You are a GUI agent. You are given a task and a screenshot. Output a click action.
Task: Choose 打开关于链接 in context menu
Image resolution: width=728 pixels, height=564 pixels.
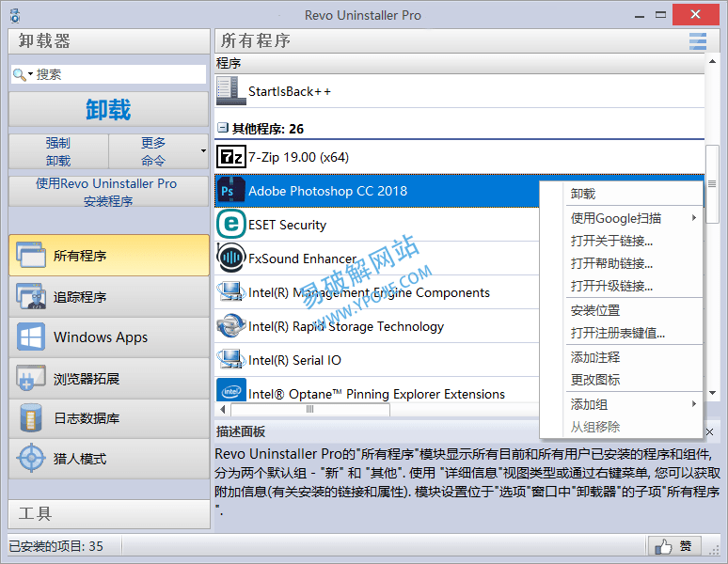tap(621, 241)
